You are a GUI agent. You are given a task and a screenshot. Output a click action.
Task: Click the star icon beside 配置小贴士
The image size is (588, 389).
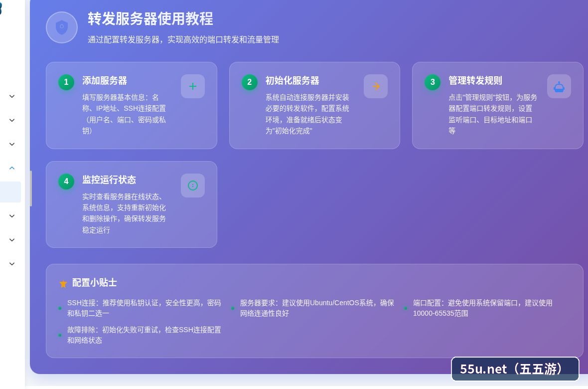(63, 283)
